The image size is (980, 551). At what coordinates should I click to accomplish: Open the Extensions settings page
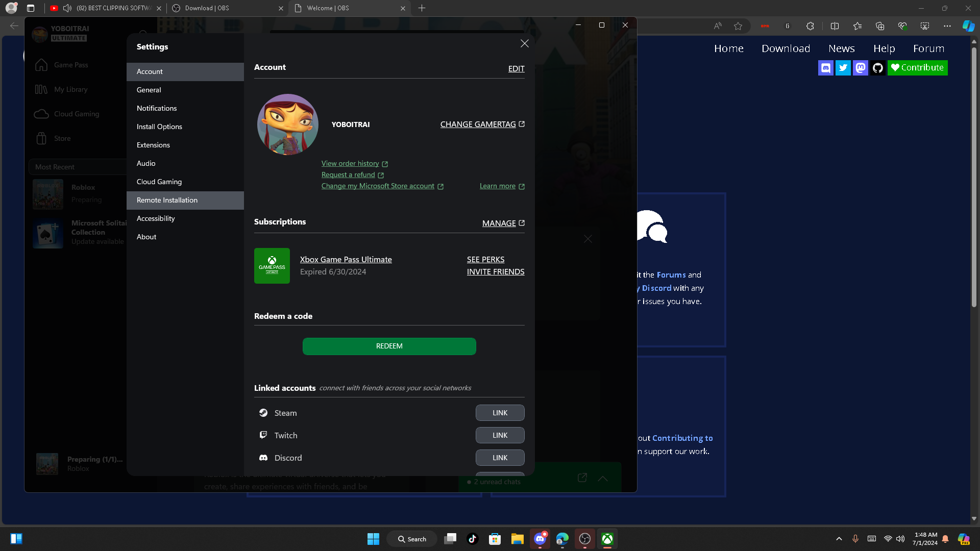(185, 145)
